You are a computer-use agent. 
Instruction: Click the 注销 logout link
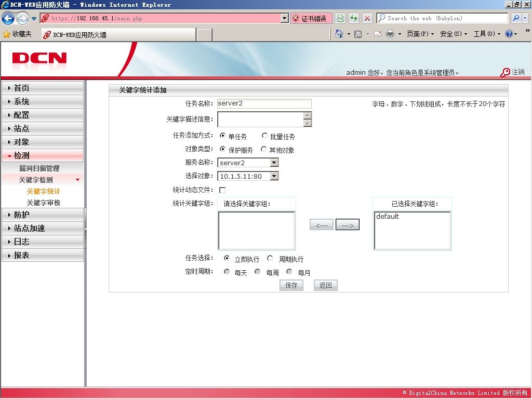(518, 72)
